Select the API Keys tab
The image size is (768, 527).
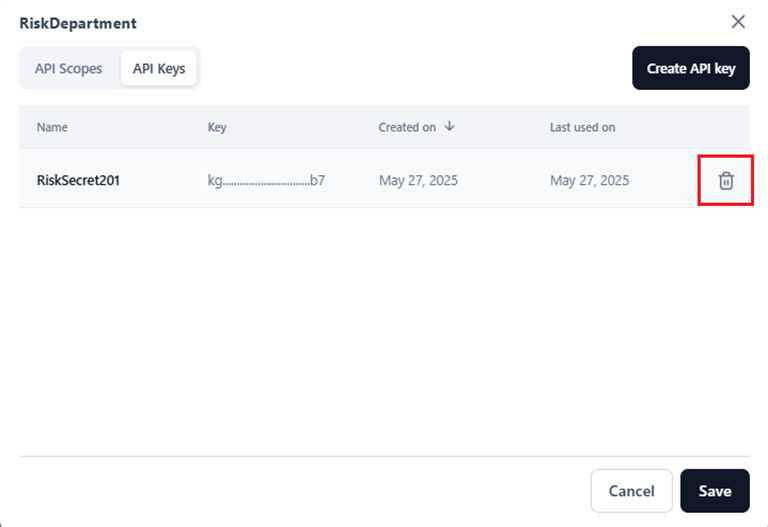[159, 69]
